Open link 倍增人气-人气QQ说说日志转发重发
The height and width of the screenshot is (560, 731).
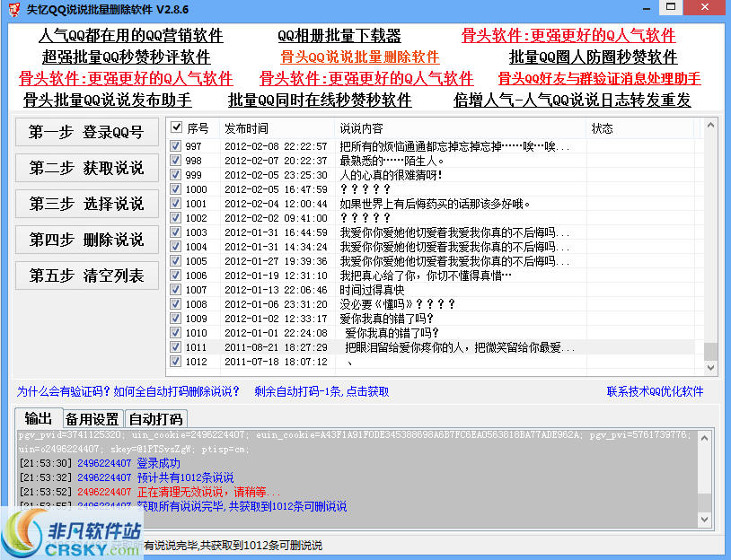pyautogui.click(x=572, y=101)
